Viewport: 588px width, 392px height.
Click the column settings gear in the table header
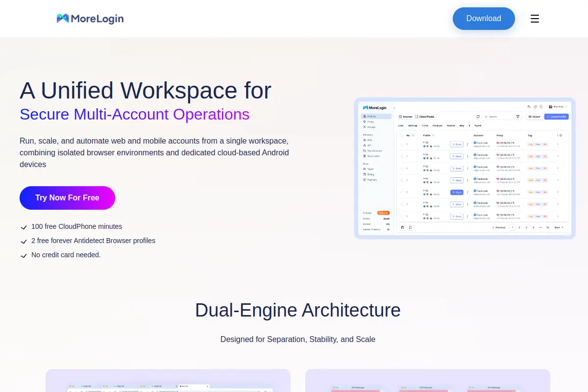561,135
